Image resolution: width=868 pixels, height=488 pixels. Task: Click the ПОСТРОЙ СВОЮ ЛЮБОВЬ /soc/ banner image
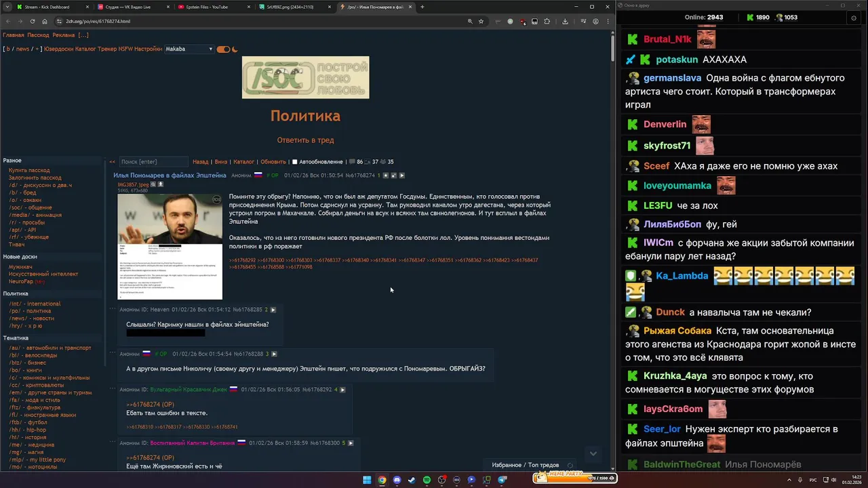tap(305, 77)
